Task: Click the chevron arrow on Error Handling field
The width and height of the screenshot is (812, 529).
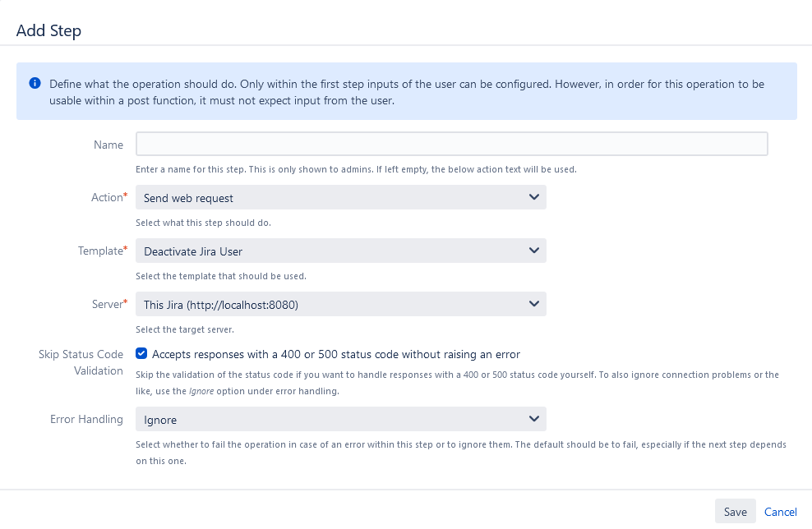Action: (x=533, y=419)
